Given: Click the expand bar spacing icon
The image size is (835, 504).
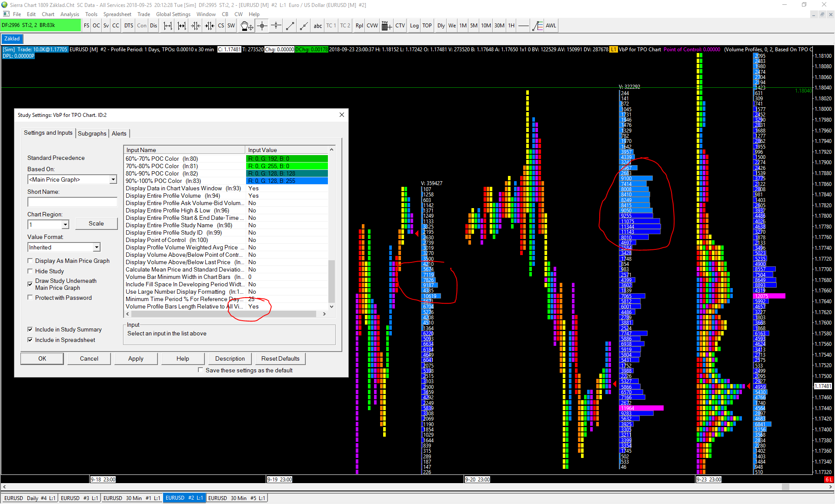Looking at the screenshot, I should coord(167,26).
